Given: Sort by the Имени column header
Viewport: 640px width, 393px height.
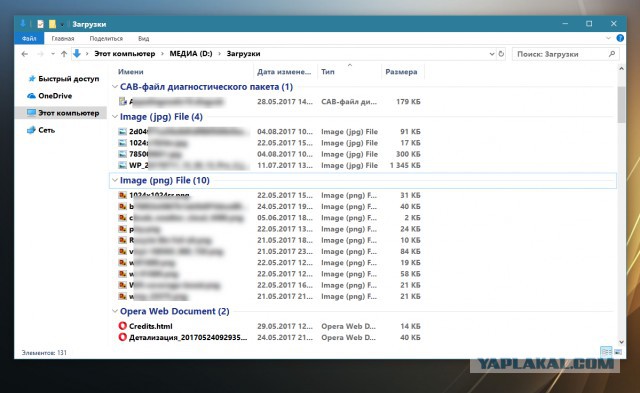Looking at the screenshot, I should coord(131,72).
